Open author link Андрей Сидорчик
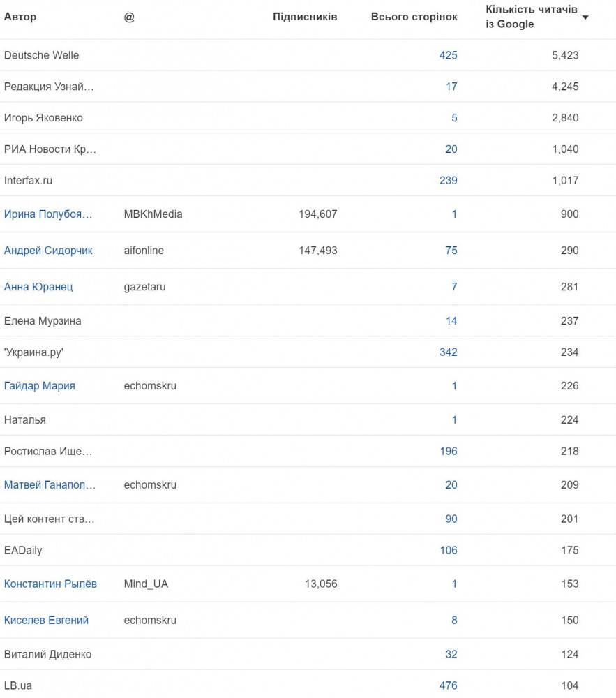Viewport: 616px width, 698px height. [48, 251]
